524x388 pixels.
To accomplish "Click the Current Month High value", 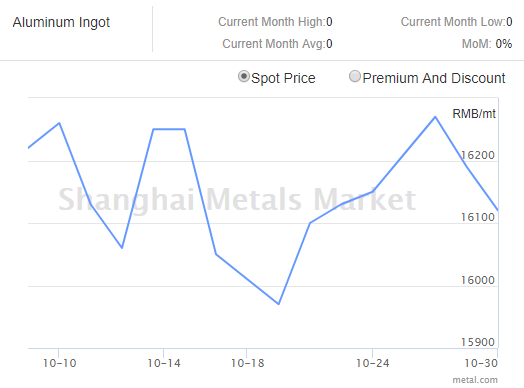I will pyautogui.click(x=329, y=22).
